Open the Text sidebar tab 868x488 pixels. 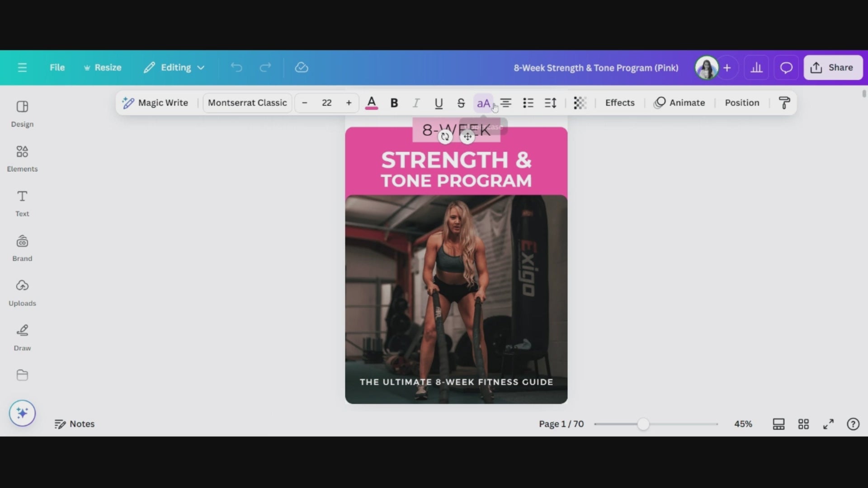click(x=22, y=203)
